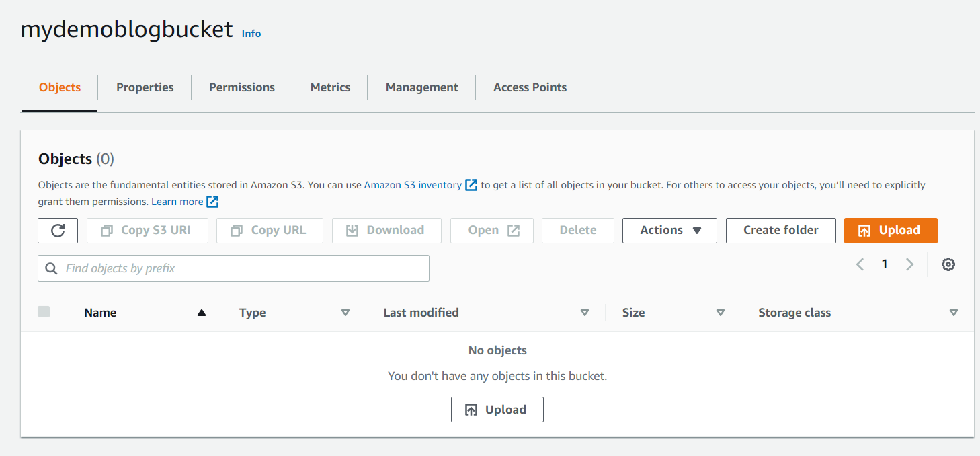Click page number 1 in pagination
Viewport: 980px width, 456px height.
click(x=885, y=264)
